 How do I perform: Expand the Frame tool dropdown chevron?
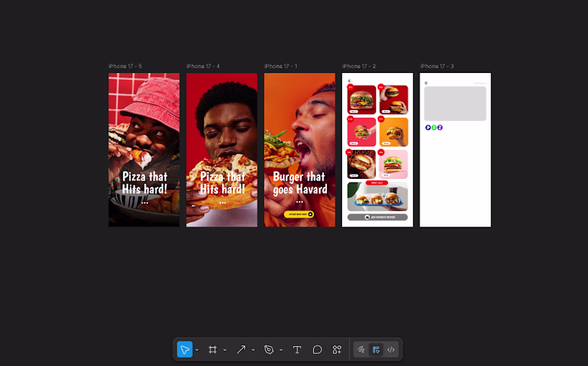tap(225, 350)
